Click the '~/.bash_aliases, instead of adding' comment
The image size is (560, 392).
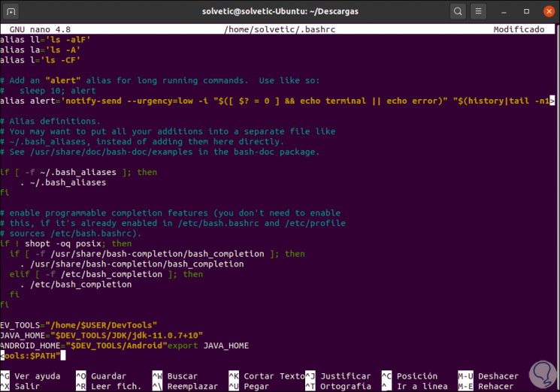[x=142, y=142]
